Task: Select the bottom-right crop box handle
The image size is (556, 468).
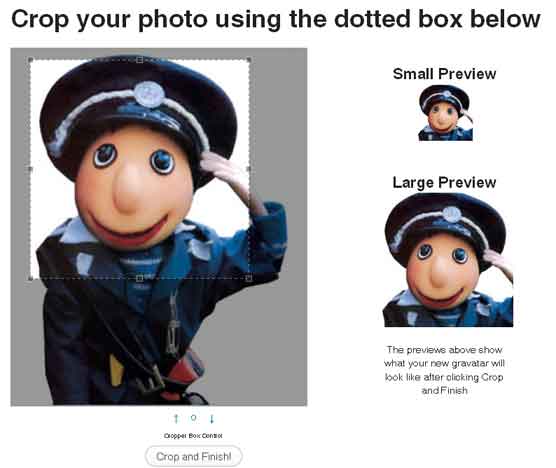Action: pyautogui.click(x=249, y=278)
